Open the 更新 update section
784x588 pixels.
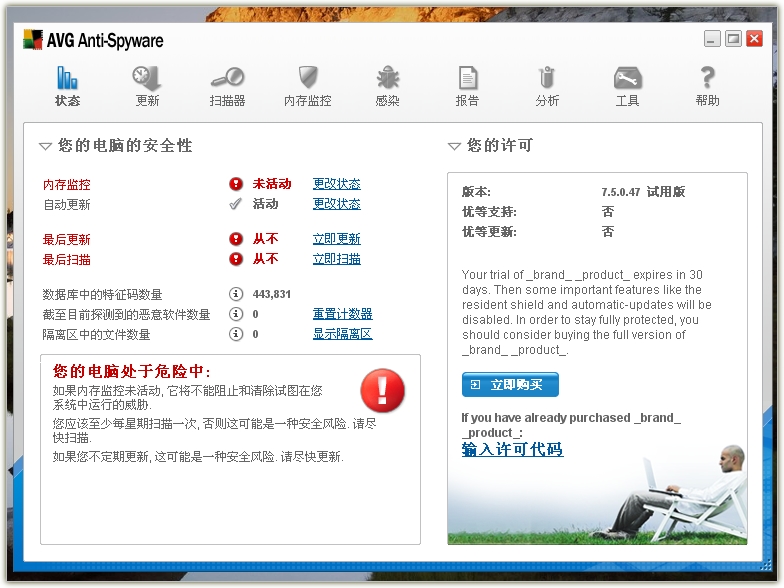[147, 86]
